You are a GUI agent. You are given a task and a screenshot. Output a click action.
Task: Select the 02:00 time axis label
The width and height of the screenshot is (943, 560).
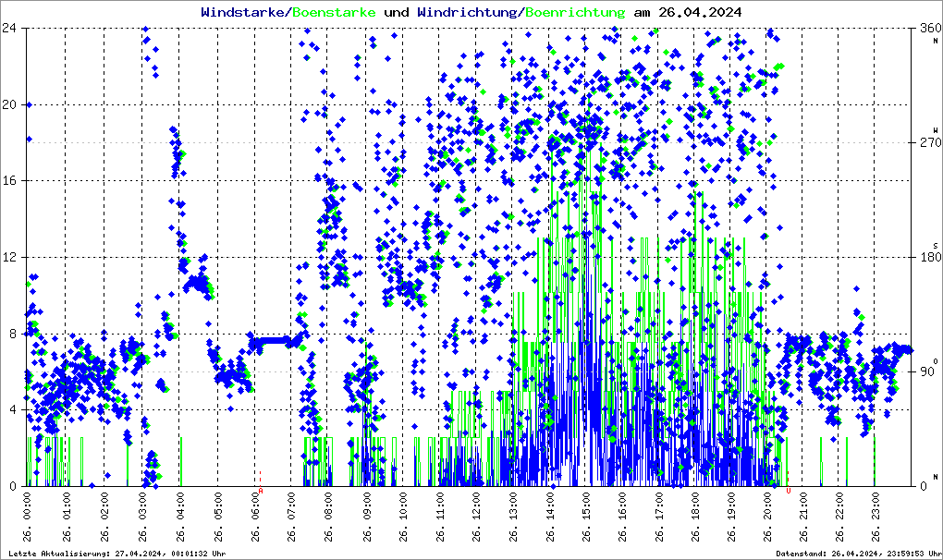[x=104, y=517]
